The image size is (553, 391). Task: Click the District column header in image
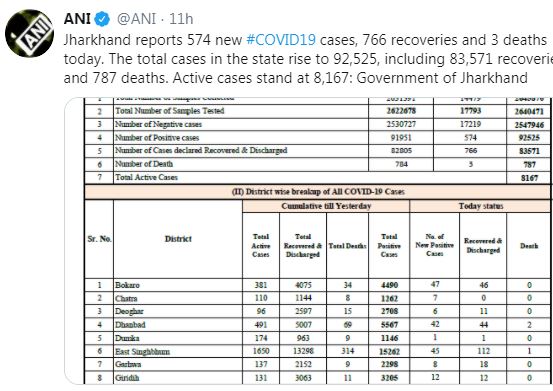[178, 239]
